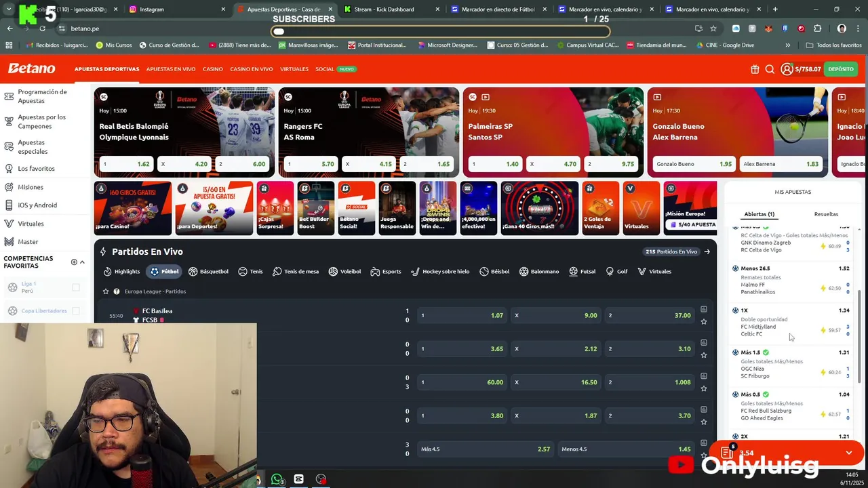The height and width of the screenshot is (488, 868).
Task: Favorite the match with odds 3.65
Action: [x=704, y=354]
